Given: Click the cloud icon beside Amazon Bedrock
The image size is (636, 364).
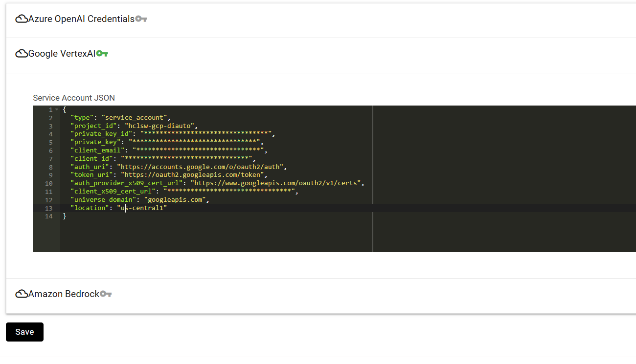Looking at the screenshot, I should pos(22,294).
